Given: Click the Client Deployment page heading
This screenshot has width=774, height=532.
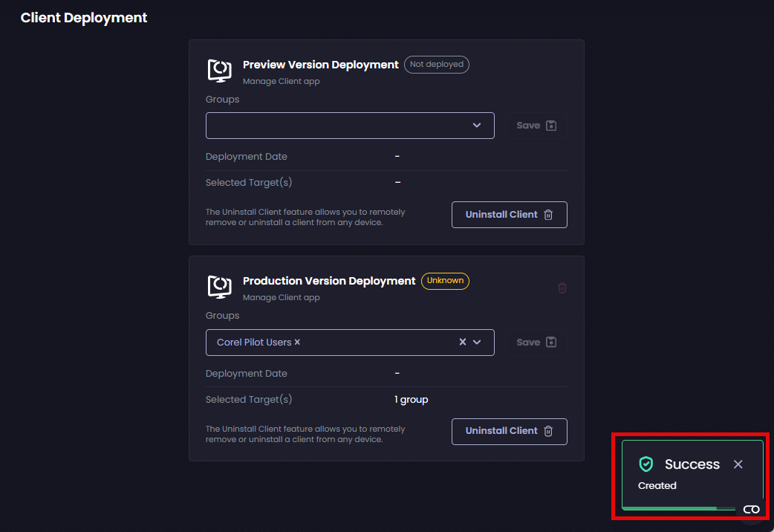Looking at the screenshot, I should point(84,18).
